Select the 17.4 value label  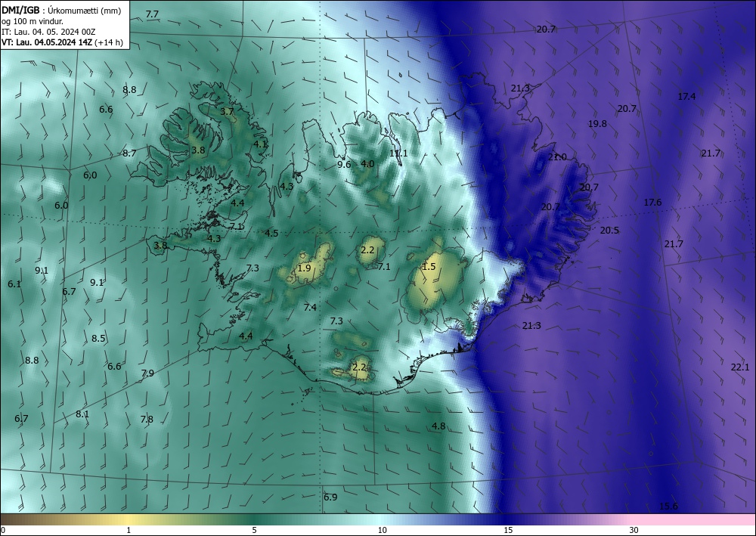pos(686,97)
